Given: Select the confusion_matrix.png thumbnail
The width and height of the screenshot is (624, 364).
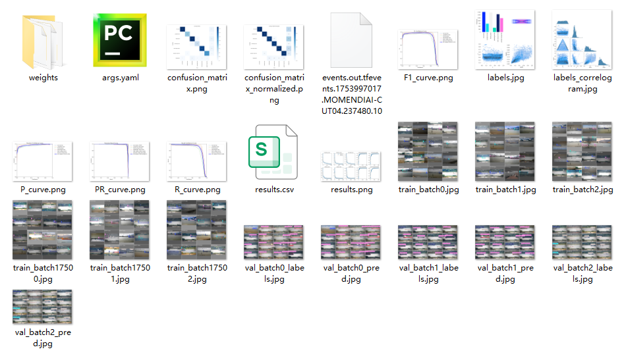Looking at the screenshot, I should [x=196, y=47].
